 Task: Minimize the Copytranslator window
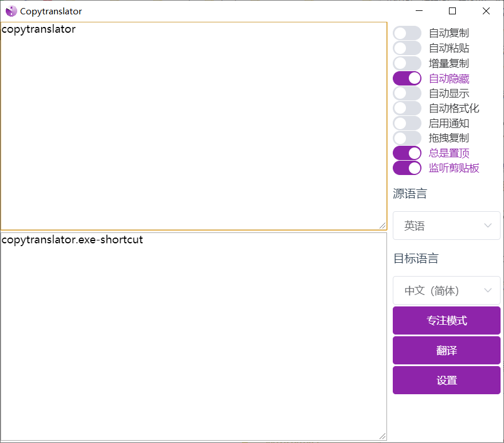coord(419,11)
